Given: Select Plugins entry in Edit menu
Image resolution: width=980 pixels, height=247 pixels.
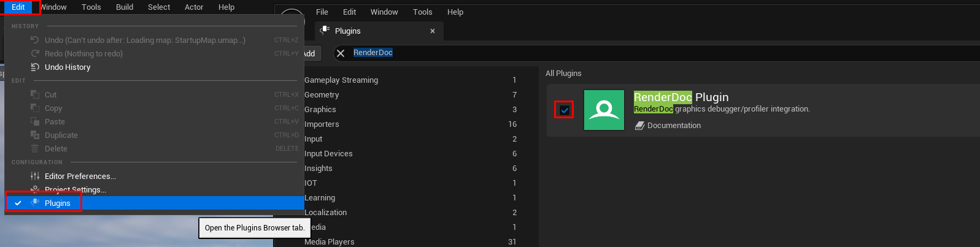Looking at the screenshot, I should point(154,203).
